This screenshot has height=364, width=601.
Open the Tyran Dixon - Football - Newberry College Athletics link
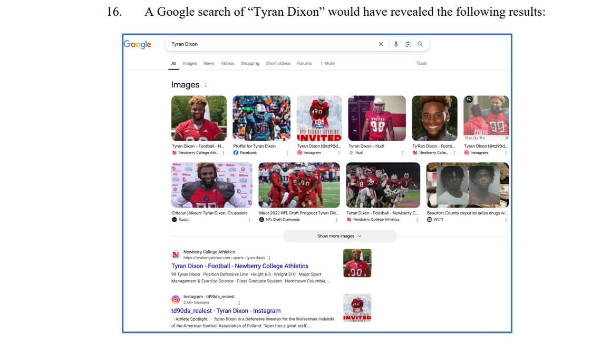[240, 266]
